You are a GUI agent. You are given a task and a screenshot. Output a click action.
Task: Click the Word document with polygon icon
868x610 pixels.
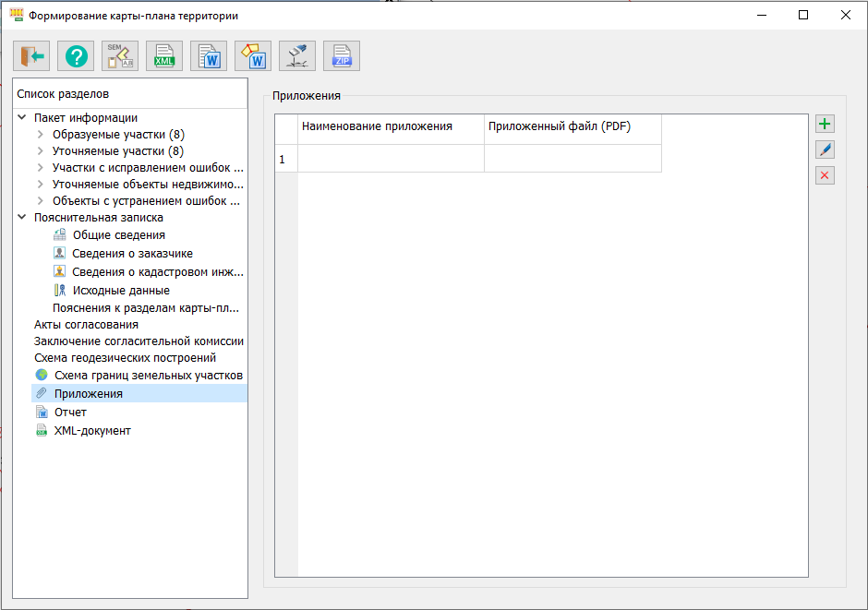[253, 56]
